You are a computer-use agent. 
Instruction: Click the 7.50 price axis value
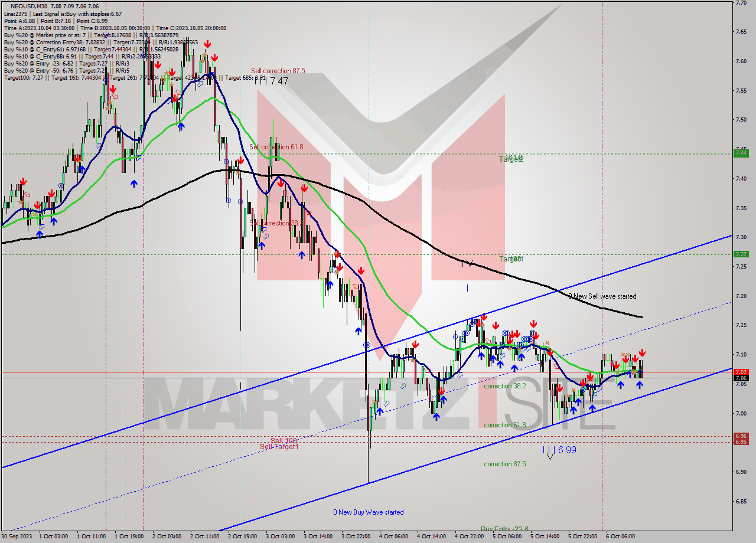[x=741, y=119]
